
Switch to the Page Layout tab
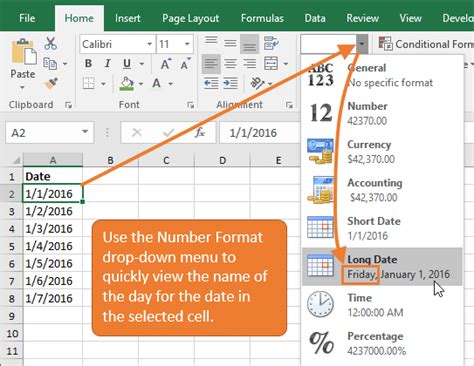191,18
